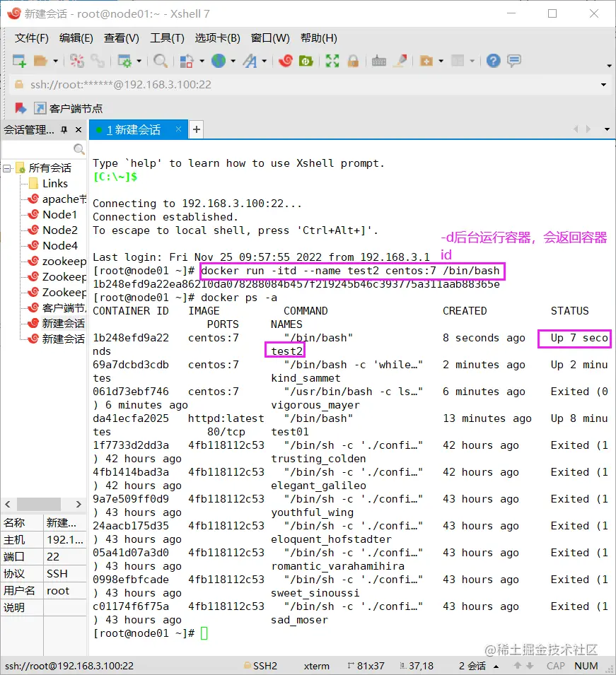Open the 选项卡(B) menu
Viewport: 616px width, 675px height.
pyautogui.click(x=218, y=38)
